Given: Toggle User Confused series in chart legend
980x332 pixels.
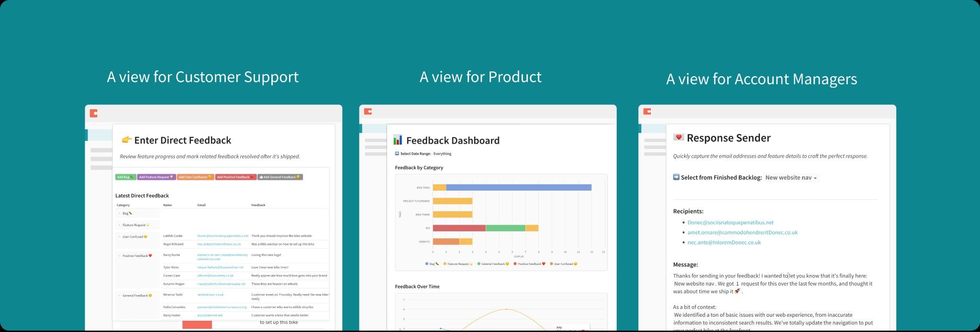Looking at the screenshot, I should pyautogui.click(x=564, y=264).
